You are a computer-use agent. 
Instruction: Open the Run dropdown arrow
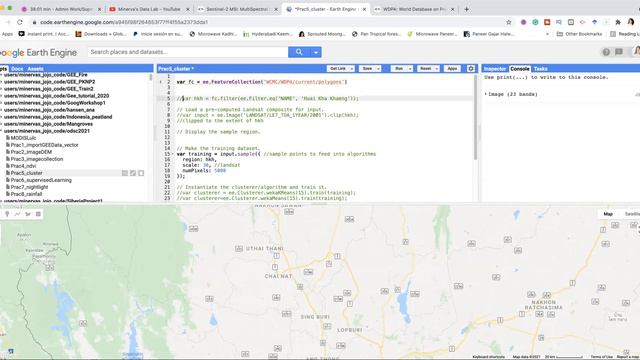(x=410, y=69)
